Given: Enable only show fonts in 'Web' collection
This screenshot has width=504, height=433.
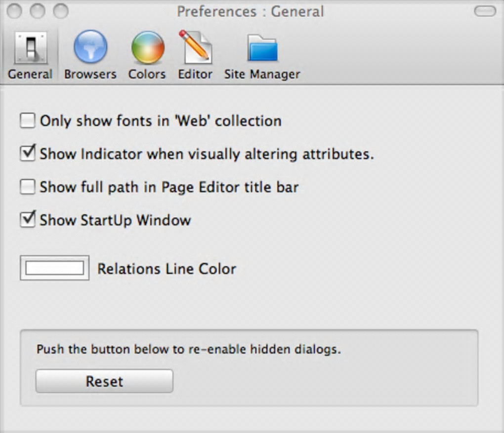Looking at the screenshot, I should 28,121.
